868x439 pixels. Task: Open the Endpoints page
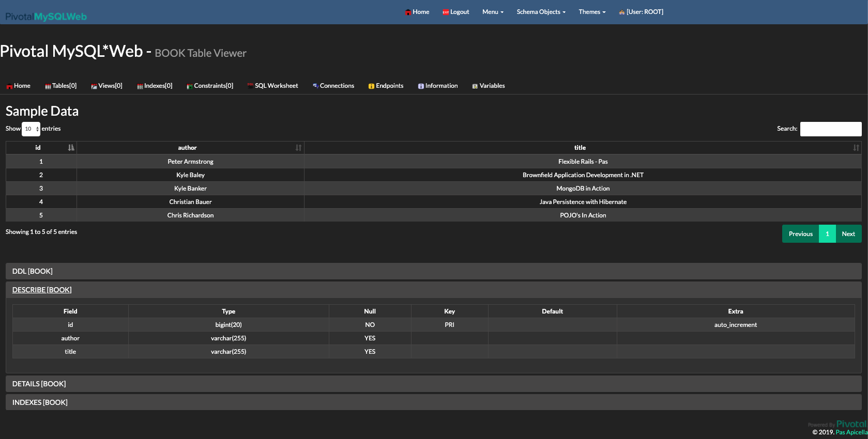386,86
